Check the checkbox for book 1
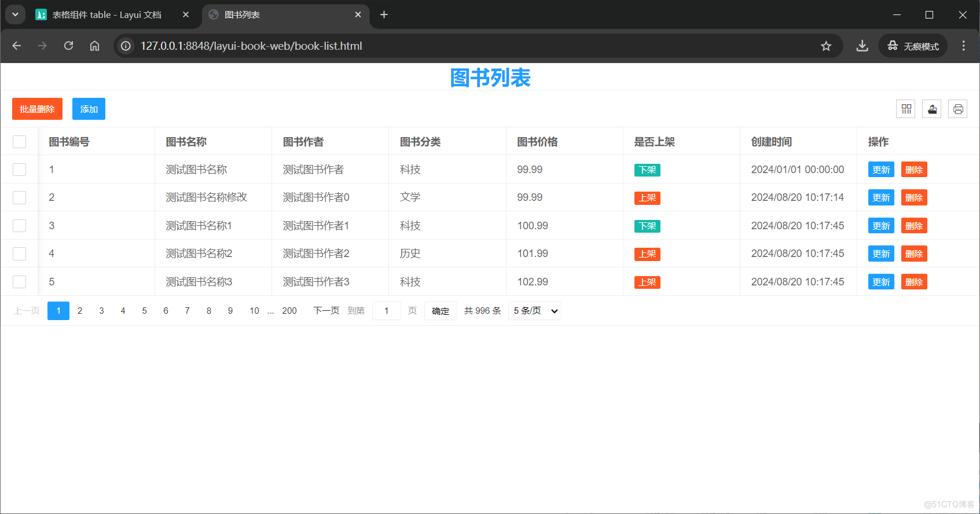 coord(19,170)
